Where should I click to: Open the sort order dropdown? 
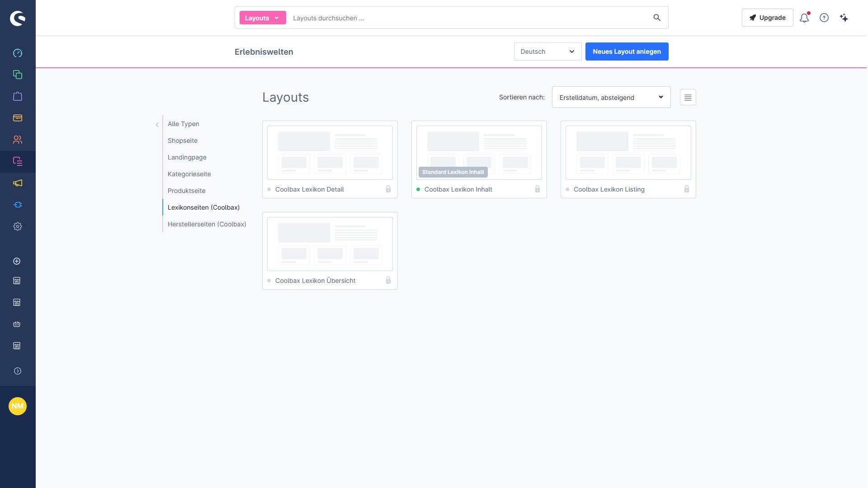click(611, 97)
